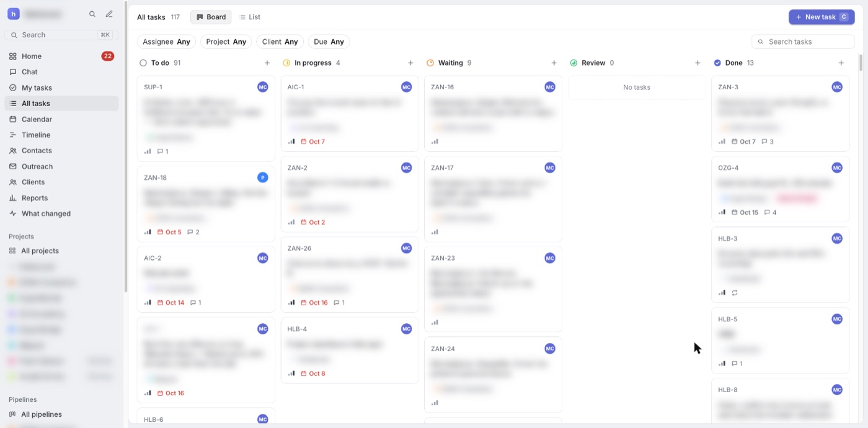
Task: Click the Oct 5 due date on ZAN-18
Action: click(x=170, y=232)
